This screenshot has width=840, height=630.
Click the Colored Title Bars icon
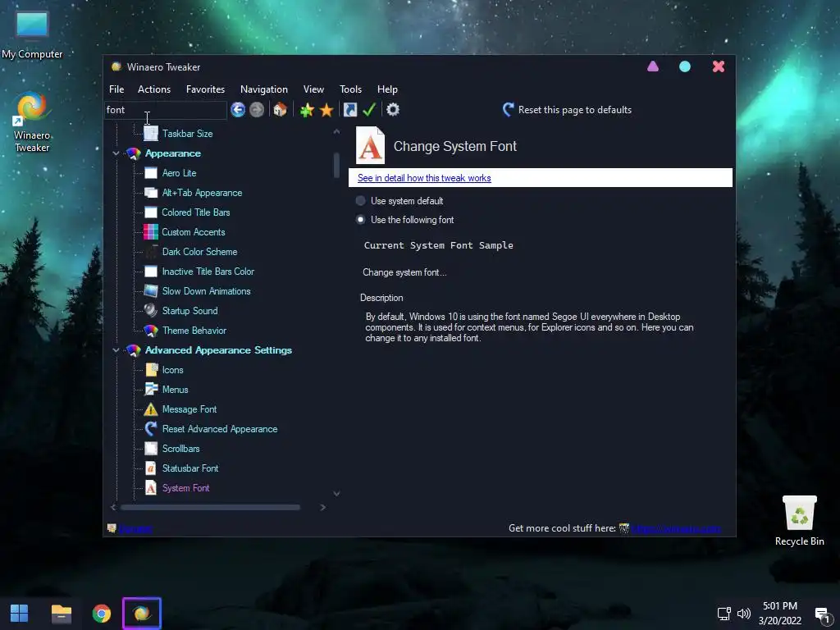(x=151, y=212)
